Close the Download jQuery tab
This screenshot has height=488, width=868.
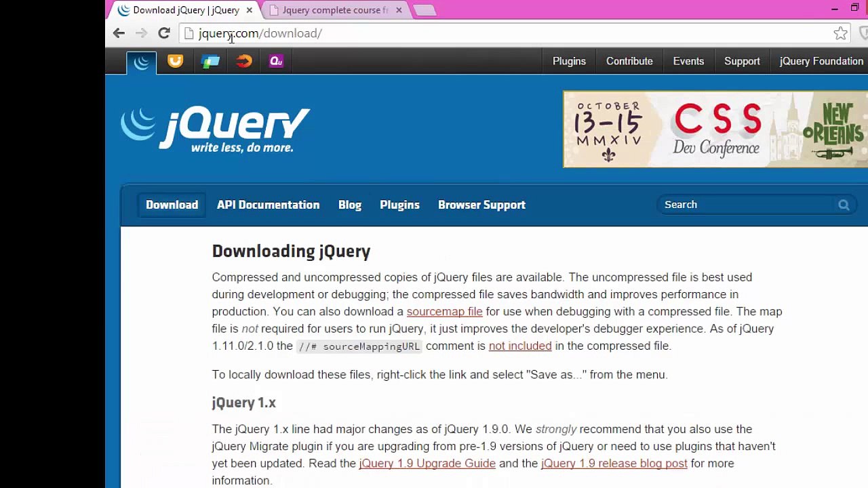(250, 10)
